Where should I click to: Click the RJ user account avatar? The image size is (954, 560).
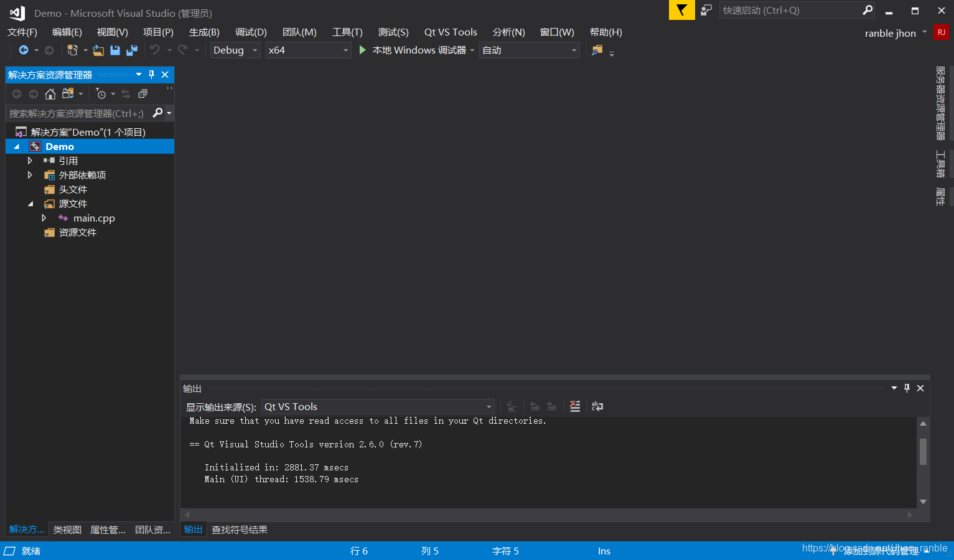(x=941, y=32)
